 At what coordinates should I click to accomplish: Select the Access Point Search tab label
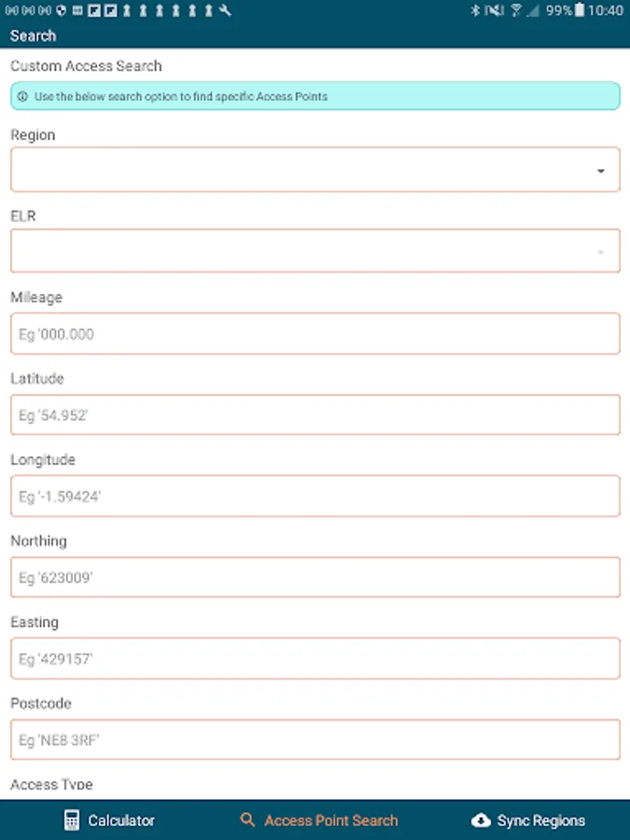pos(330,820)
